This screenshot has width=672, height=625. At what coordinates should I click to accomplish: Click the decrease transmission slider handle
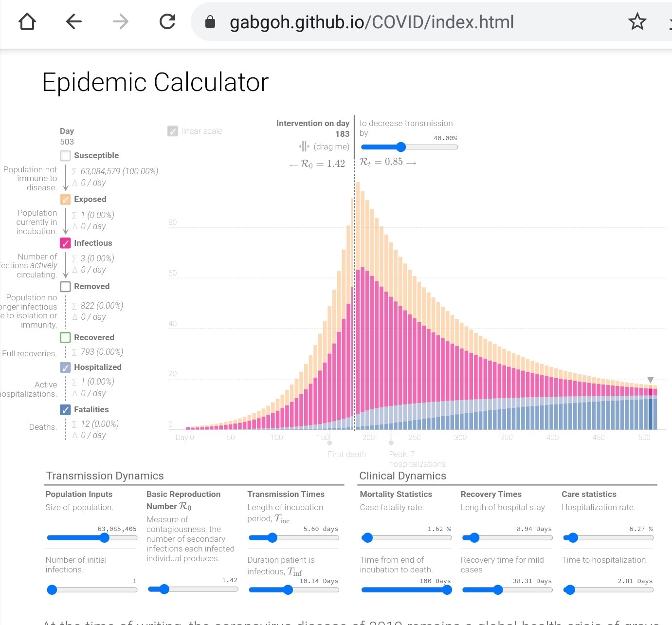(401, 147)
